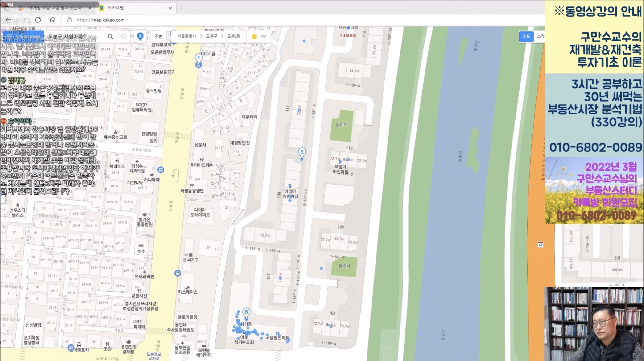The width and height of the screenshot is (644, 361).
Task: Click the blue pin icon beside 주변
Action: click(x=140, y=37)
